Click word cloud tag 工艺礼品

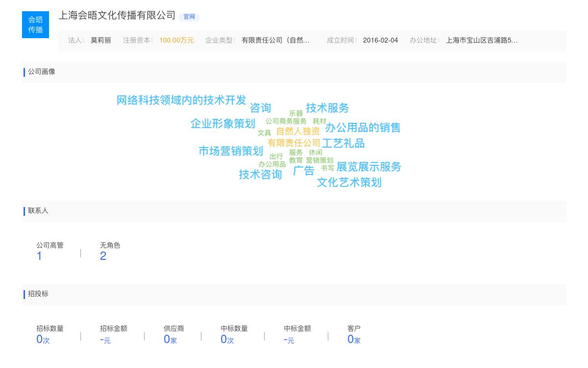coord(343,143)
